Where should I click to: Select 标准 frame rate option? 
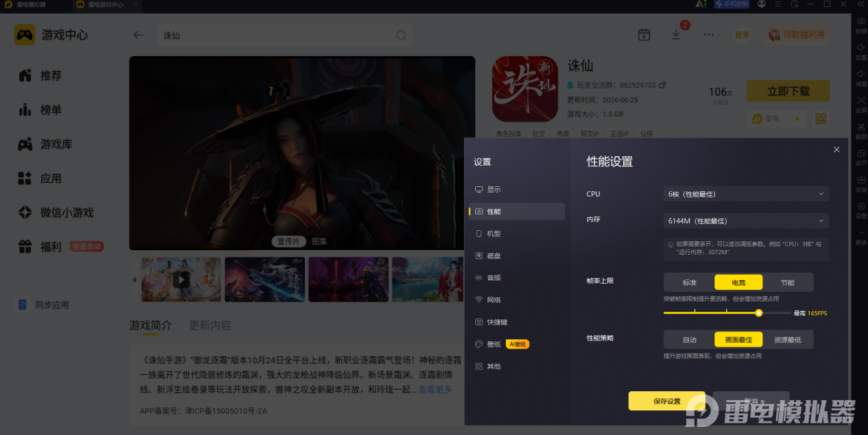[689, 282]
